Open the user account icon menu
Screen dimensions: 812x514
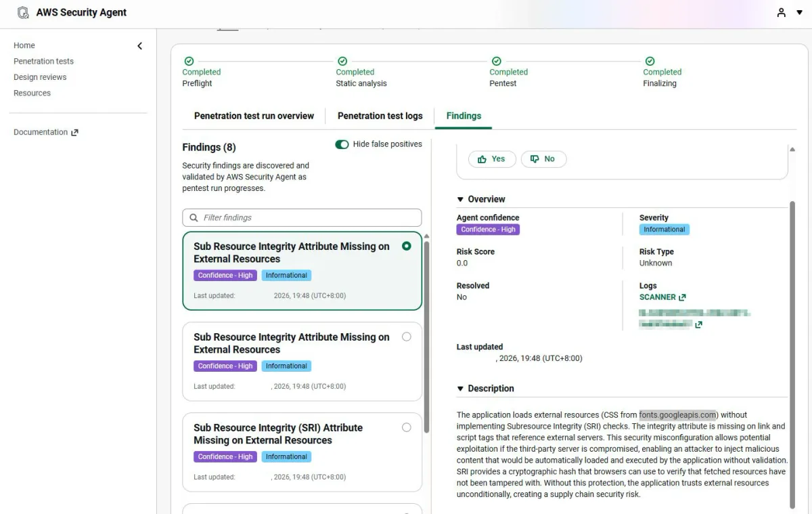click(x=782, y=13)
